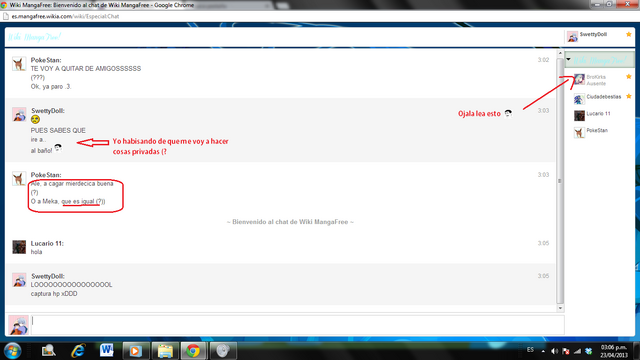This screenshot has height=360, width=640.
Task: Click the Wiki MangaFree logo in the header
Action: tap(34, 37)
